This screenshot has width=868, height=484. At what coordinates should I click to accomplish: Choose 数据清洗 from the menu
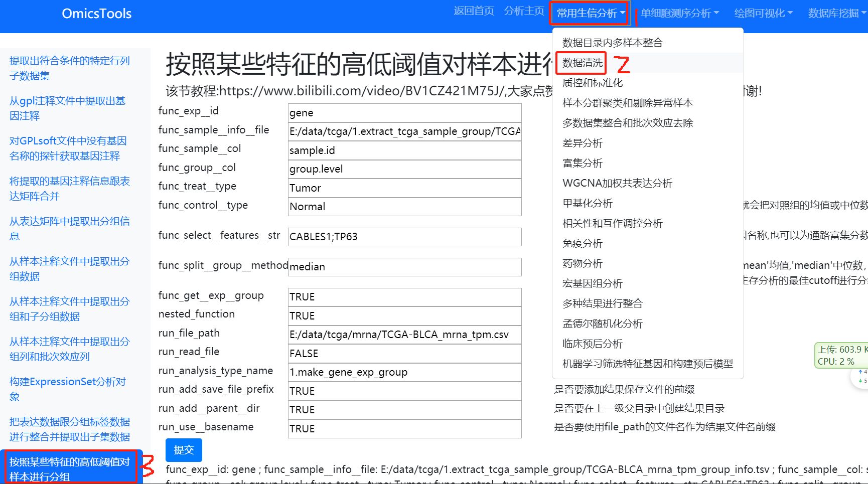pos(648,63)
